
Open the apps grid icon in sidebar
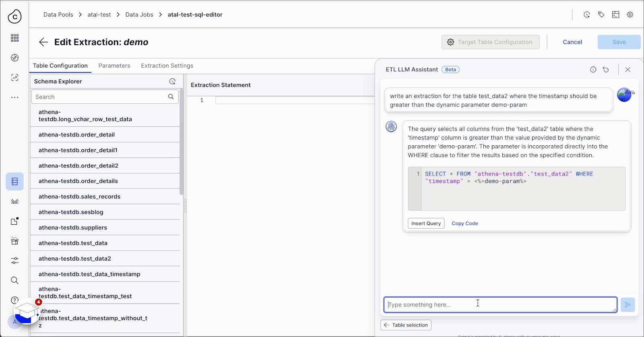(14, 38)
